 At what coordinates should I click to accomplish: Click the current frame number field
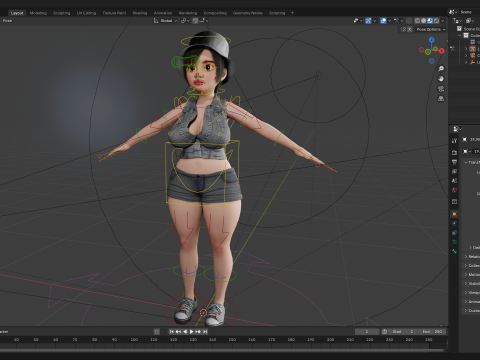(367, 332)
